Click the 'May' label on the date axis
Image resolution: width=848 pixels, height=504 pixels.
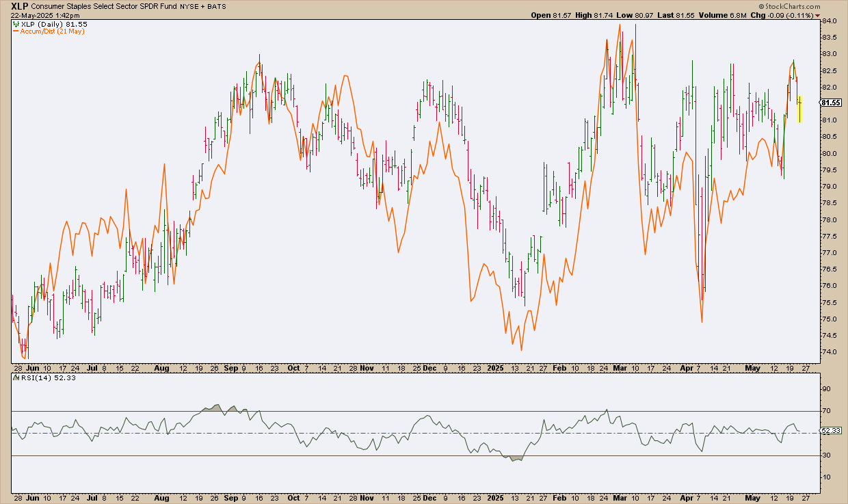coord(753,368)
